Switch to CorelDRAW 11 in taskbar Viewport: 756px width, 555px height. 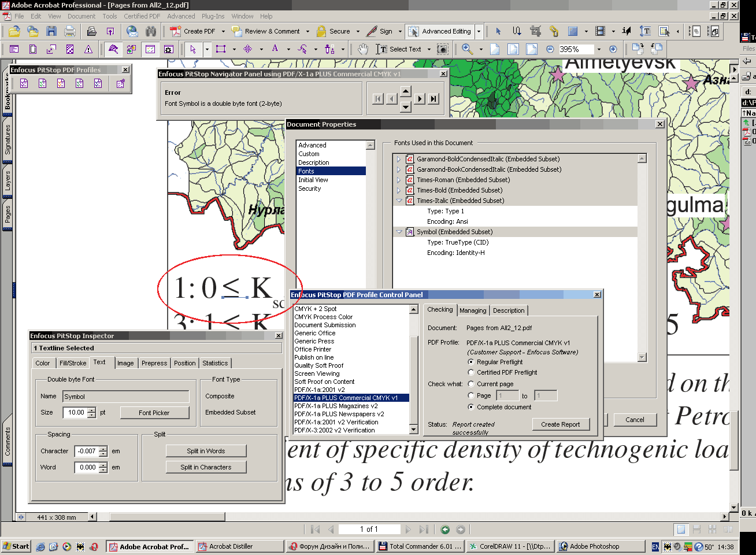[x=510, y=546]
